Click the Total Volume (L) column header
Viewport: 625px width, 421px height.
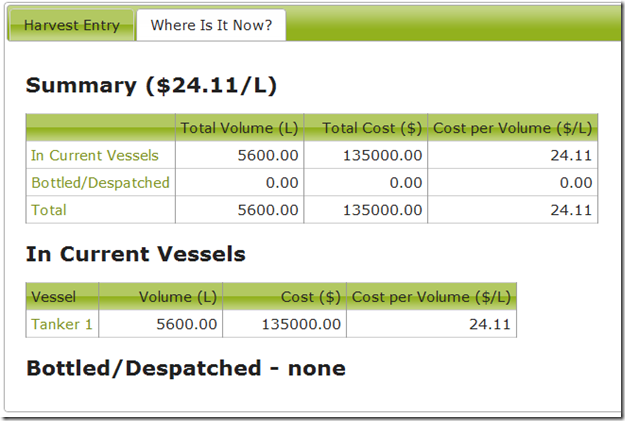point(240,128)
